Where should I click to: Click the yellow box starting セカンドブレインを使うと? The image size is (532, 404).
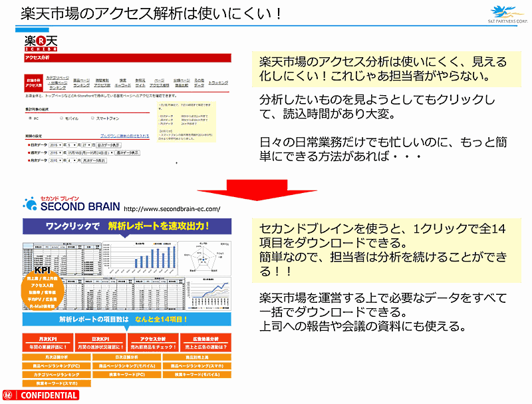coord(386,250)
